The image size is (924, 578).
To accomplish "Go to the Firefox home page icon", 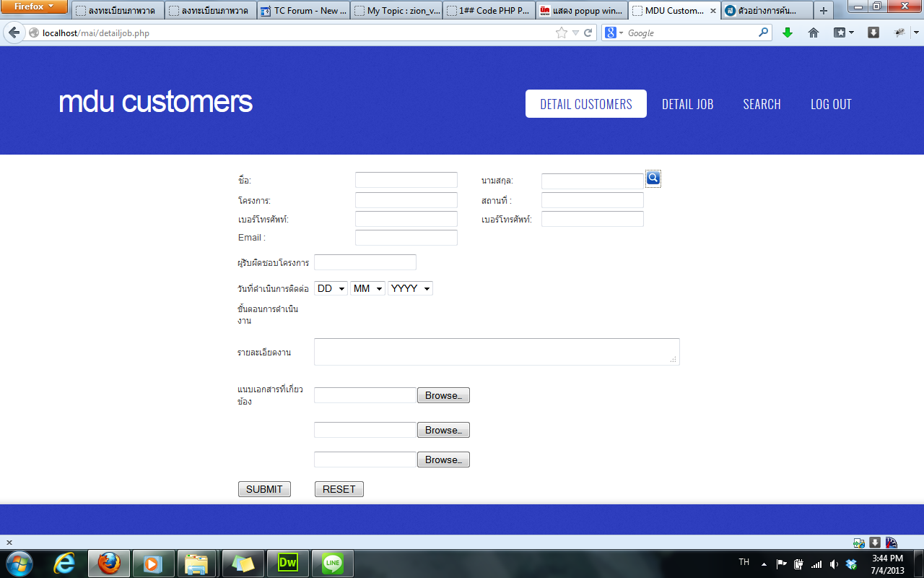I will pyautogui.click(x=814, y=33).
